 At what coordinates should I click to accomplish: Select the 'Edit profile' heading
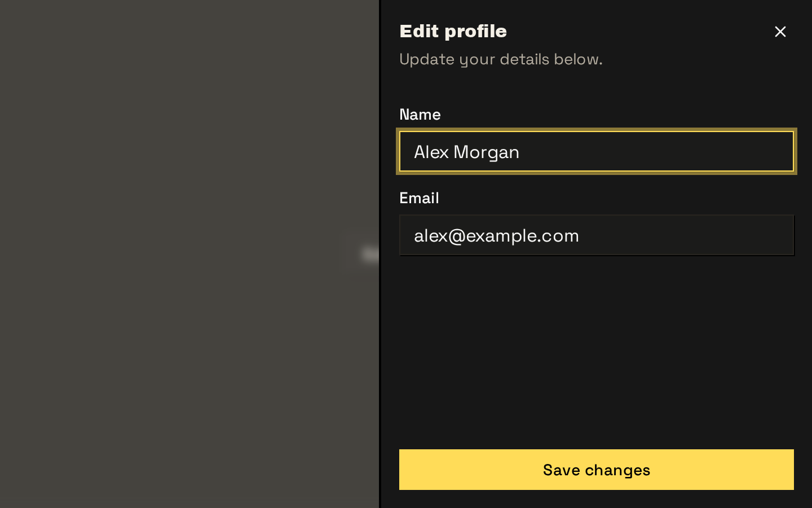pos(453,31)
